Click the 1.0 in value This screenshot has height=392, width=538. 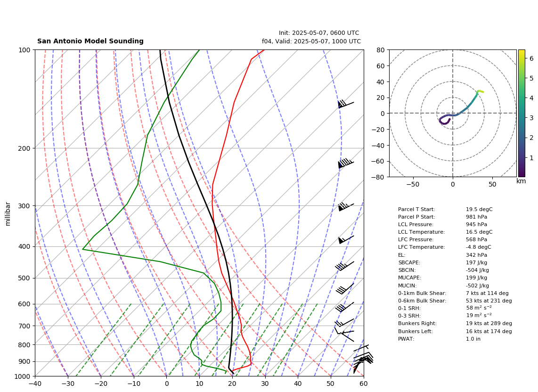click(473, 339)
